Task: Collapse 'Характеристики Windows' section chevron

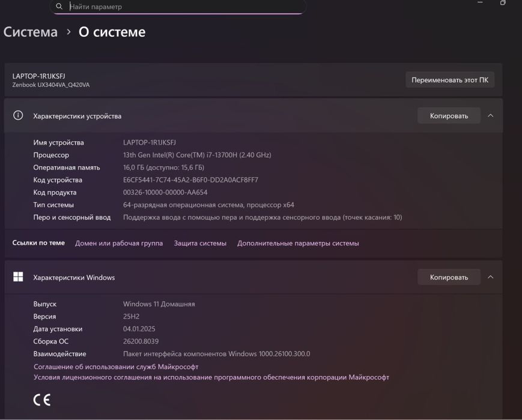Action: 490,277
